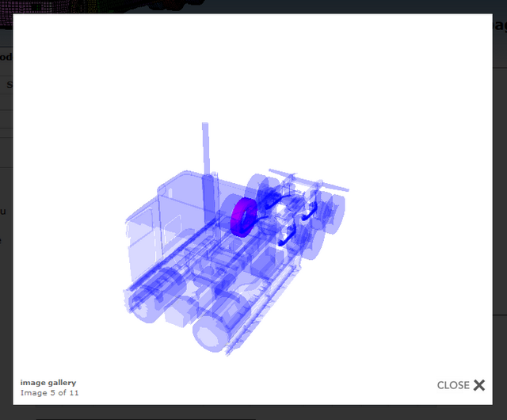Click the dark overlay strip below the lightbox
This screenshot has width=507, height=420.
pos(253,412)
